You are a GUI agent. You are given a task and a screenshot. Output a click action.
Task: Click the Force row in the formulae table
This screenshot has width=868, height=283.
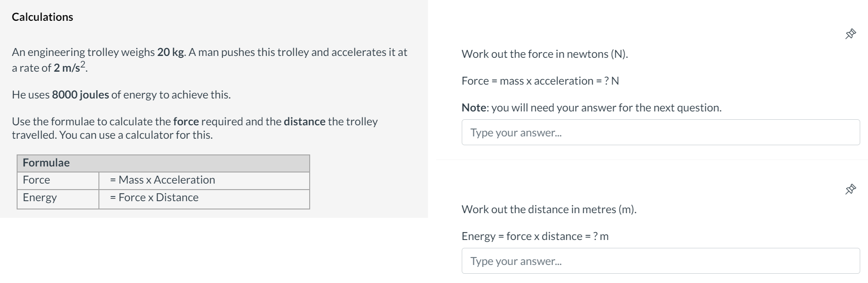tap(37, 180)
